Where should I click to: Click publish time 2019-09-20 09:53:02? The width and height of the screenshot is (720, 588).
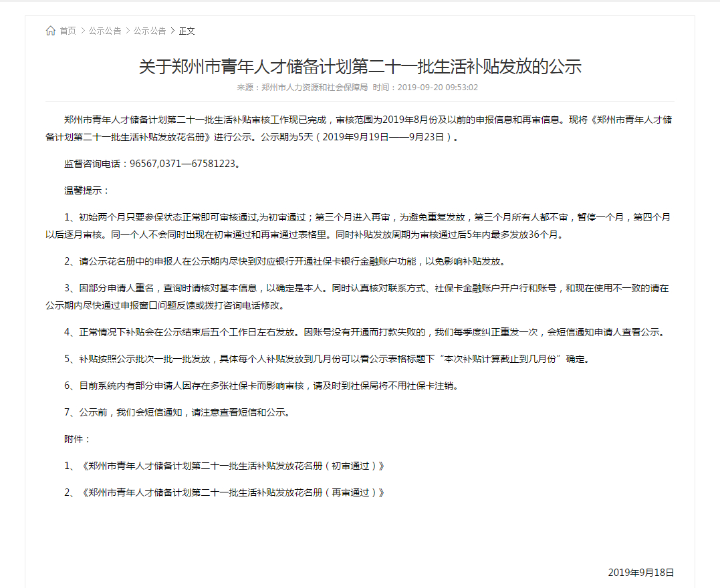pyautogui.click(x=438, y=88)
